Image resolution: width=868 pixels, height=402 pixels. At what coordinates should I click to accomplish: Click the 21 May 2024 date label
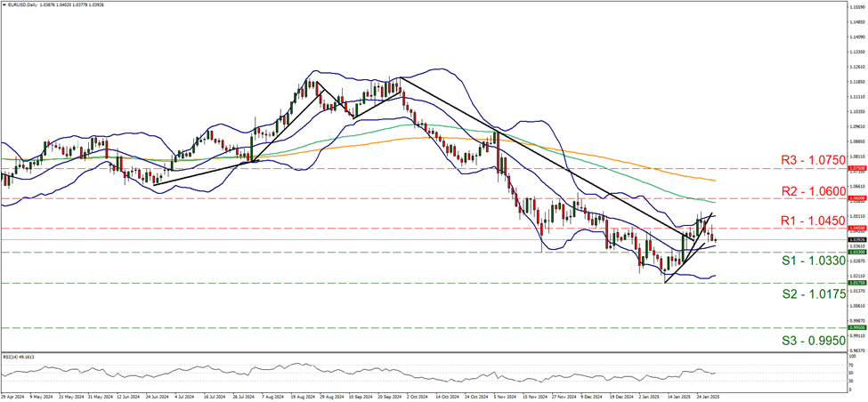(69, 397)
